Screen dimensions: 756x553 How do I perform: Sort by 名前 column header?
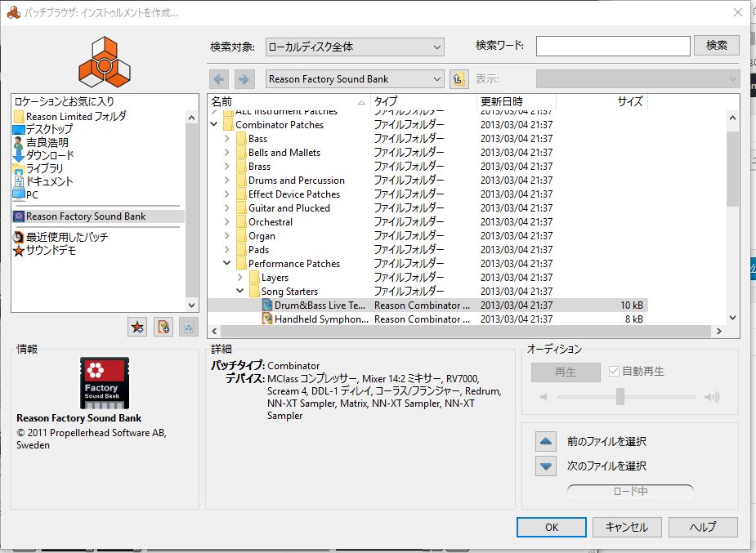click(x=289, y=101)
